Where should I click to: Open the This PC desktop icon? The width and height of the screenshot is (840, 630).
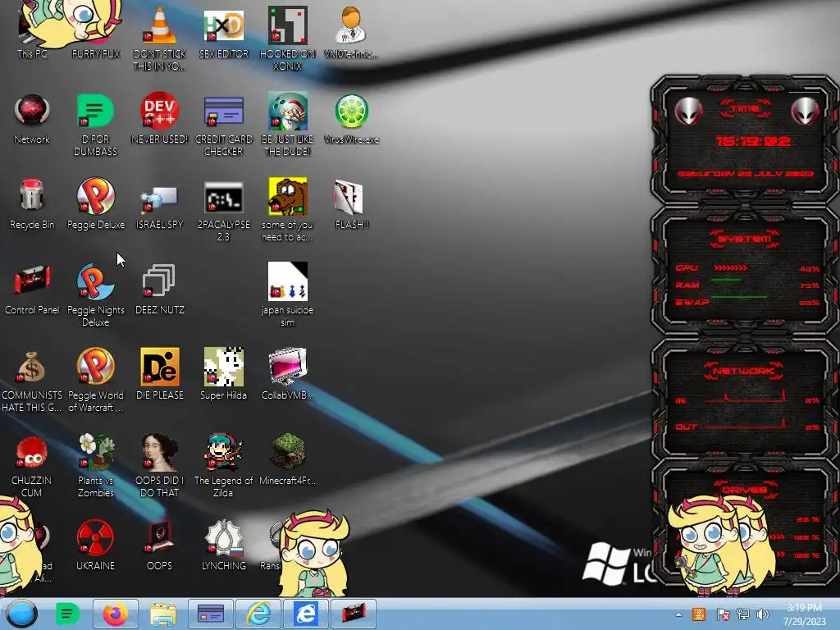click(x=32, y=32)
